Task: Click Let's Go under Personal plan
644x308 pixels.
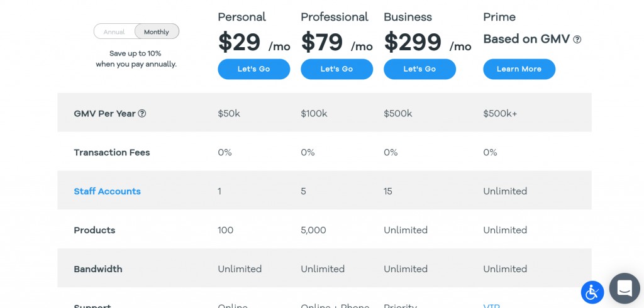Action: point(254,69)
